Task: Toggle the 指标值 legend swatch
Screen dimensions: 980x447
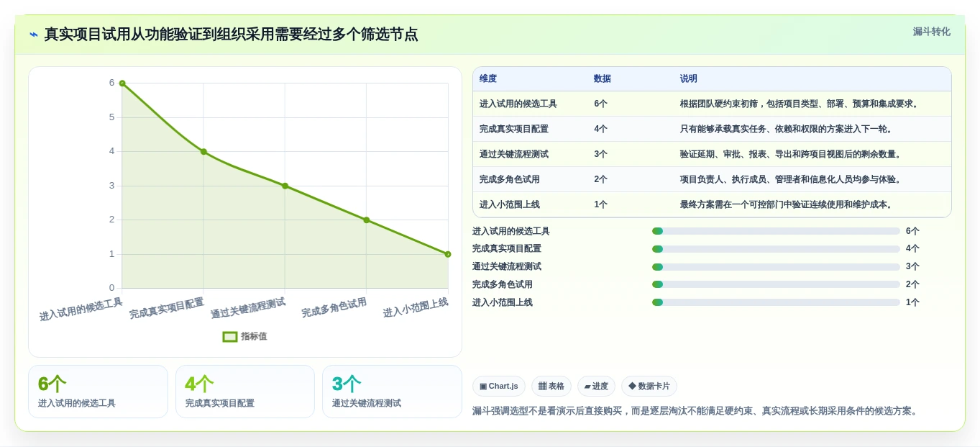Action: pos(230,336)
